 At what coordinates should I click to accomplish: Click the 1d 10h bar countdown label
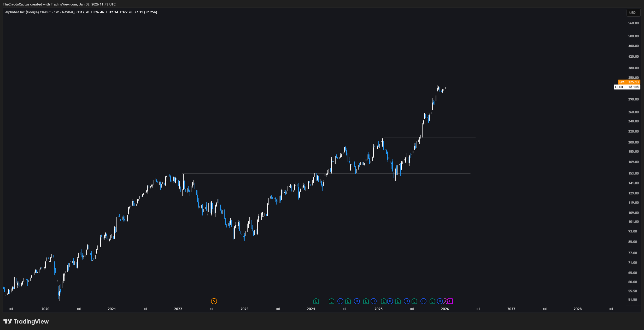coord(633,87)
